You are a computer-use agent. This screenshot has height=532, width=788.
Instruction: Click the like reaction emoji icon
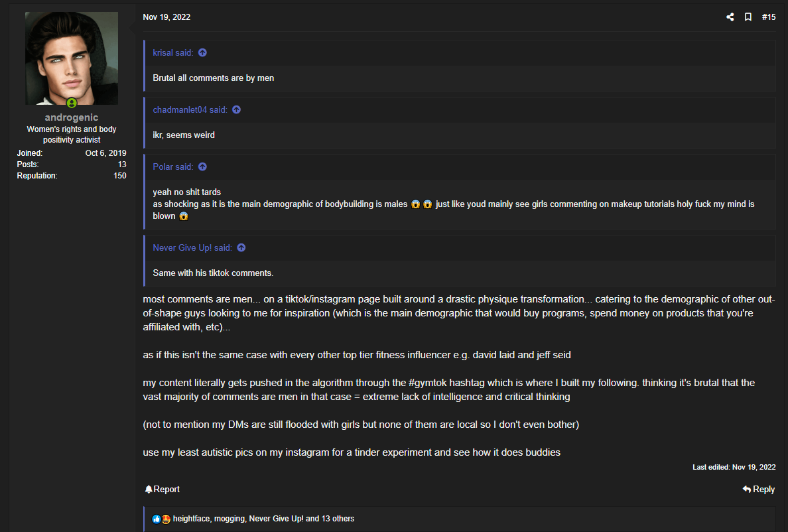click(x=157, y=519)
